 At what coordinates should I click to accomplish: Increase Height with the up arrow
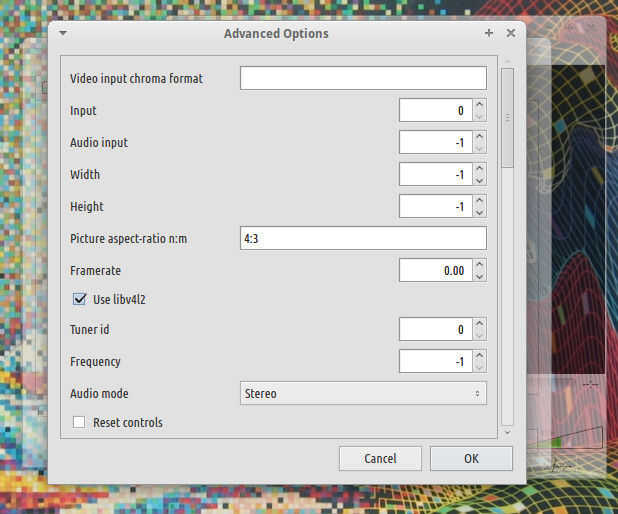tap(479, 200)
